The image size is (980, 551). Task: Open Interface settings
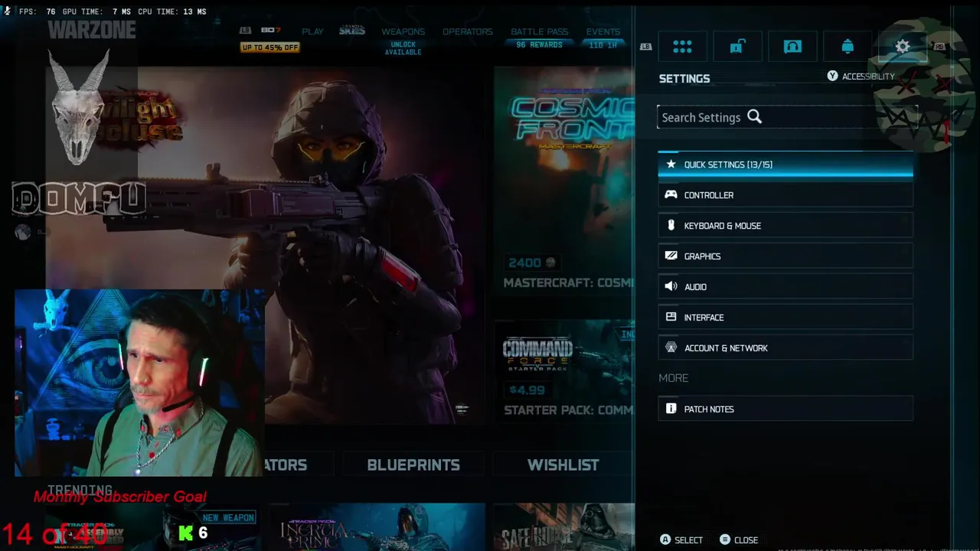(786, 318)
